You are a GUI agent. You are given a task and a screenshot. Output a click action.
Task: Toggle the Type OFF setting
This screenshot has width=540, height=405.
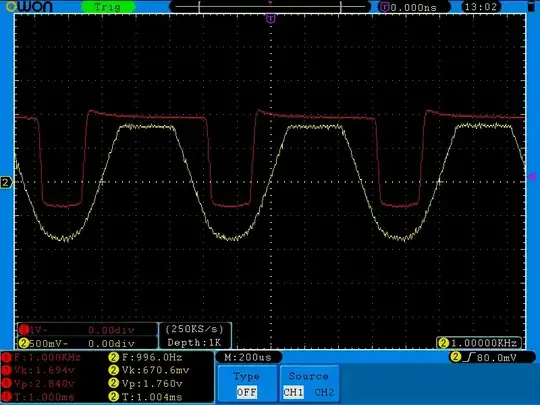[x=247, y=392]
